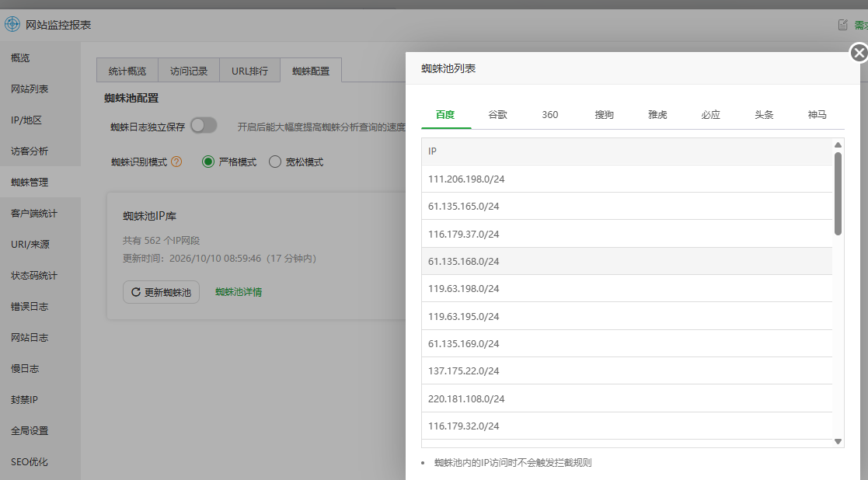This screenshot has height=480, width=868.
Task: Open 全局设置 in the sidebar
Action: pyautogui.click(x=40, y=430)
